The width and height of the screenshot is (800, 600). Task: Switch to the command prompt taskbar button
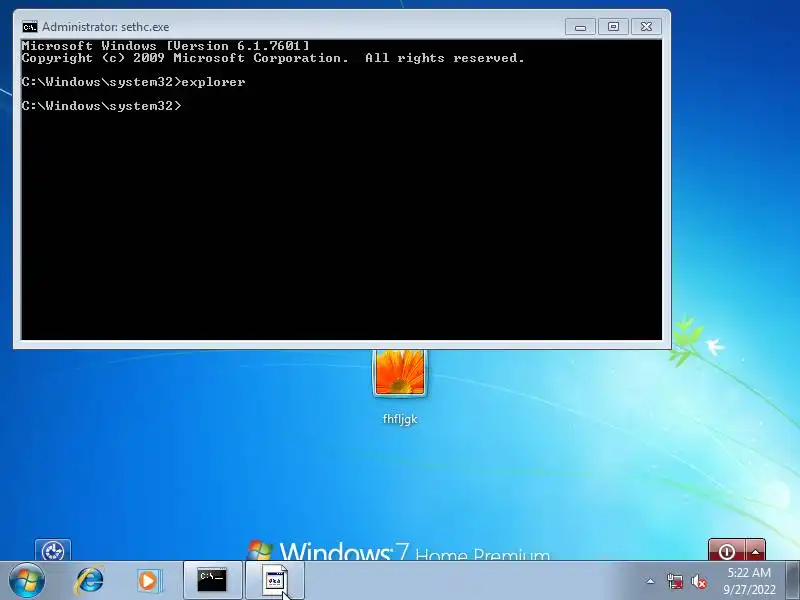click(x=212, y=581)
